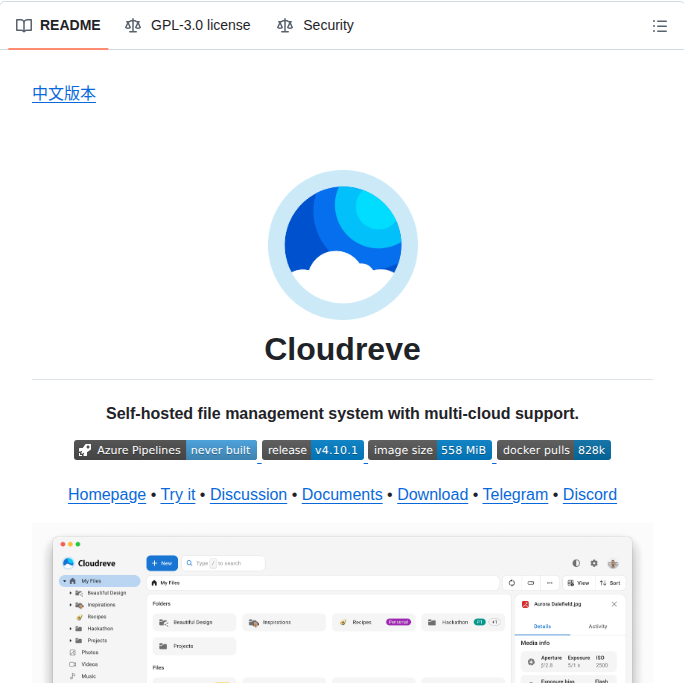
Task: Open the Discussion link
Action: 249,495
